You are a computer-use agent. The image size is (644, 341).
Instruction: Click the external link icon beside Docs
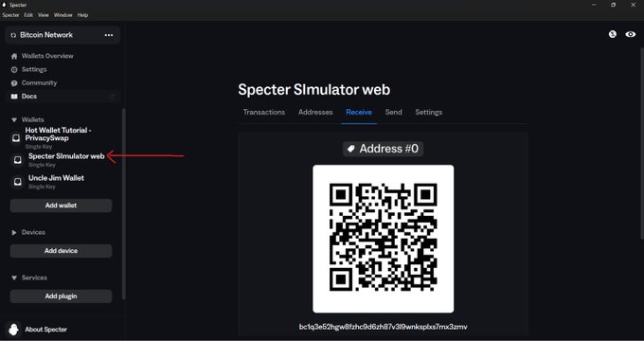click(x=112, y=97)
